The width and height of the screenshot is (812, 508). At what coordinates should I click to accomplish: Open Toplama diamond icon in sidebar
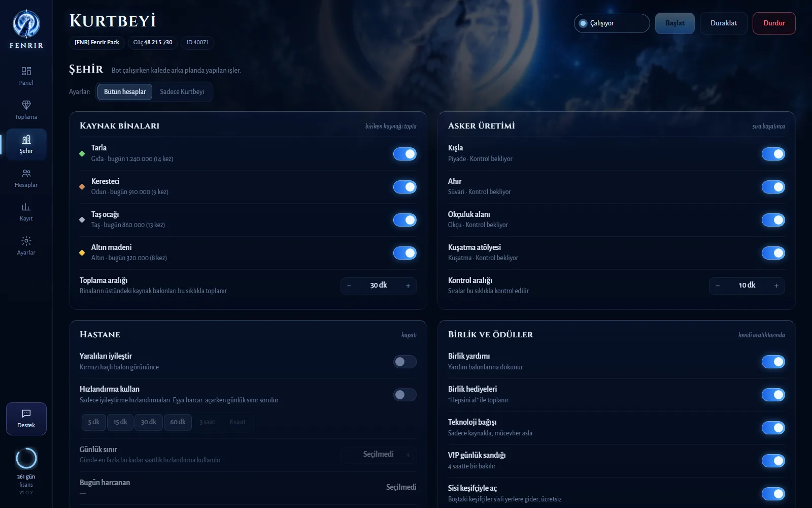tap(26, 105)
